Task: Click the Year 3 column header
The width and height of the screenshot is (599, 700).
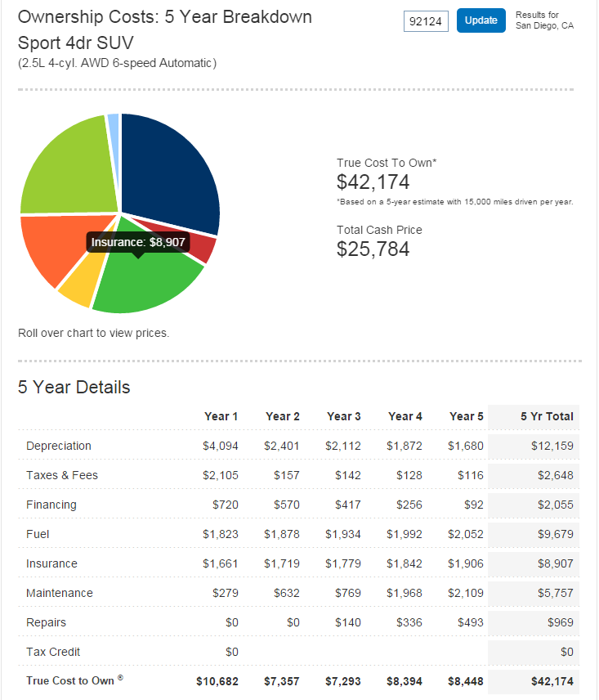Action: (343, 416)
